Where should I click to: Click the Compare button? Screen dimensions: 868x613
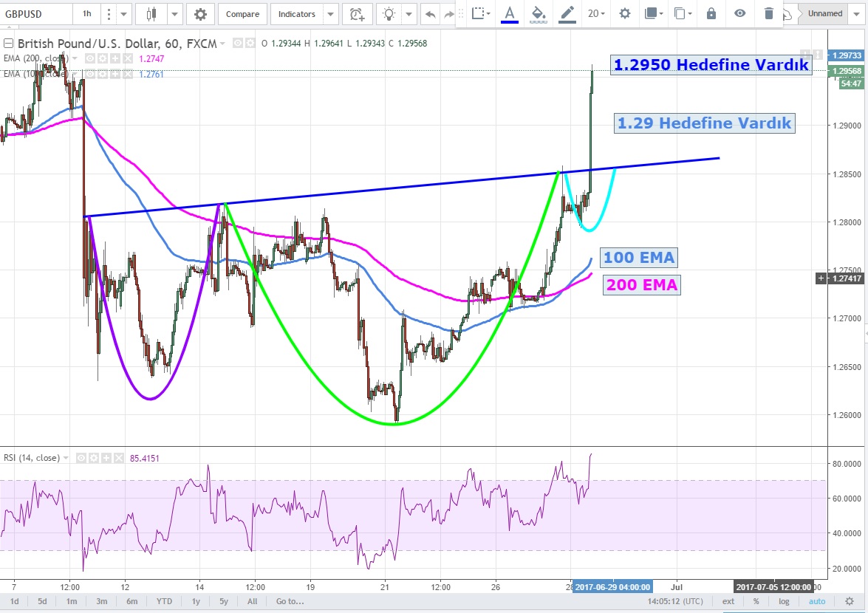[x=242, y=14]
